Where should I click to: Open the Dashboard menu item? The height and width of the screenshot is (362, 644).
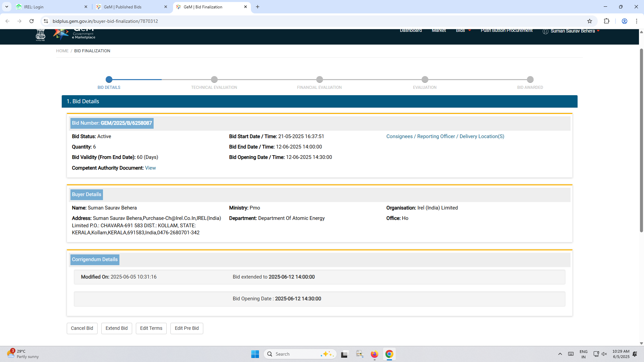(411, 31)
